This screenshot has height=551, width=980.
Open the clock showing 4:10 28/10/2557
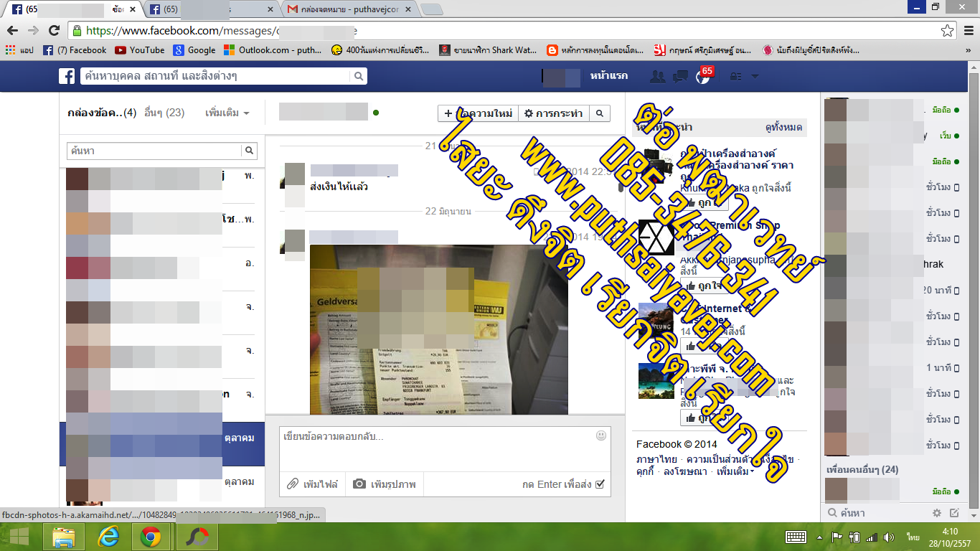pos(948,537)
